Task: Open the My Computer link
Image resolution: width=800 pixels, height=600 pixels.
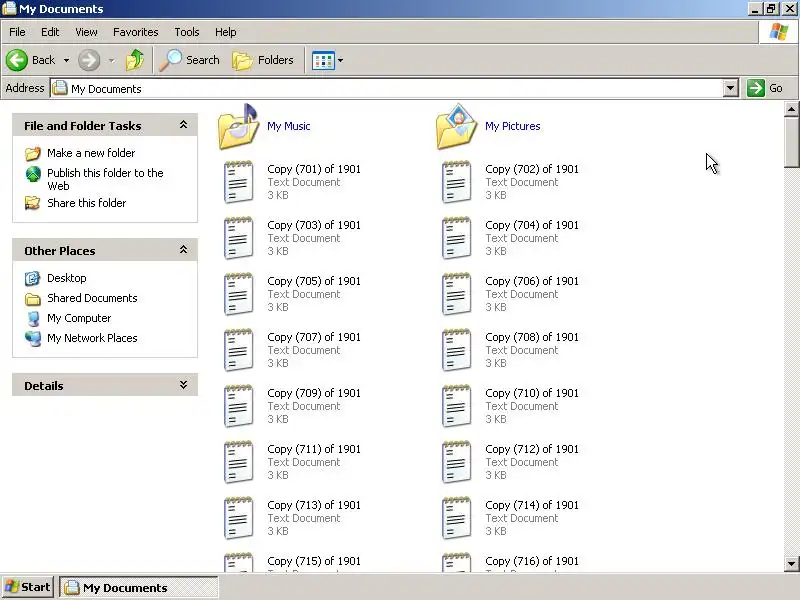Action: pyautogui.click(x=79, y=318)
